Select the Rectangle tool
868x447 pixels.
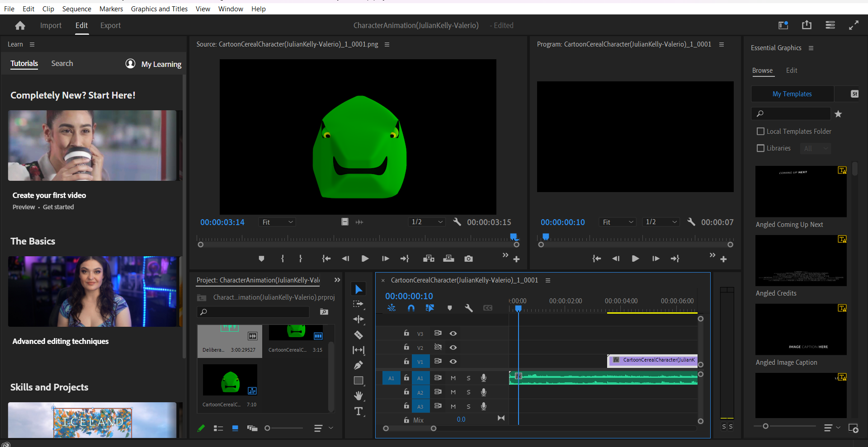coord(359,381)
